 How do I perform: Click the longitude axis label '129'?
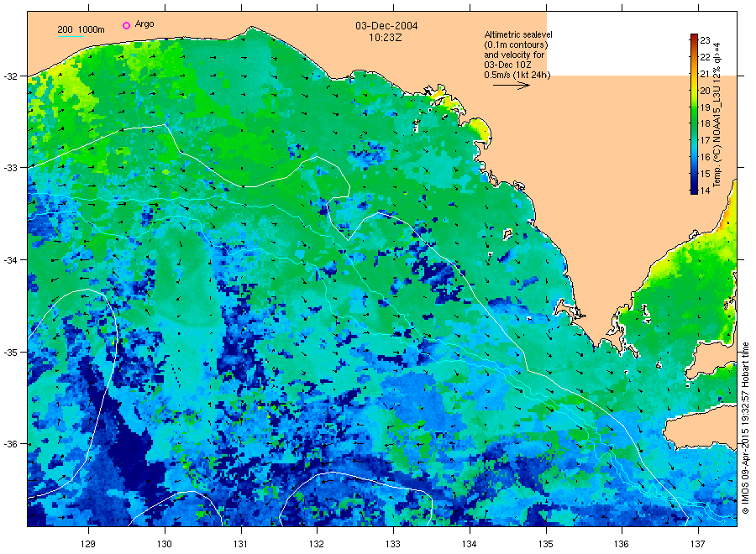(x=88, y=544)
